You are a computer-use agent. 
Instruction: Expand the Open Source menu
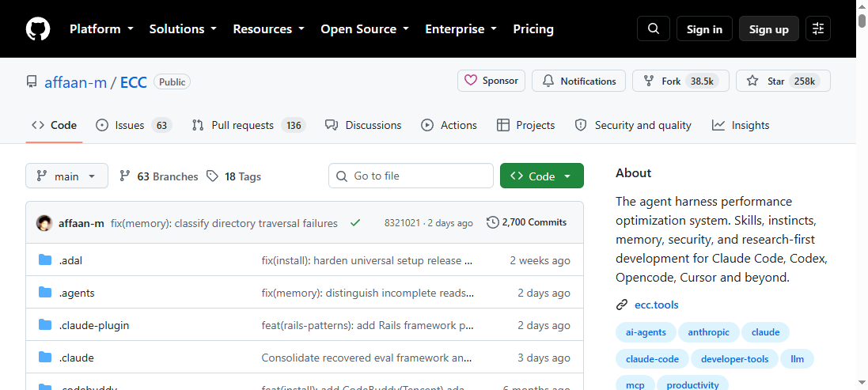pyautogui.click(x=364, y=28)
